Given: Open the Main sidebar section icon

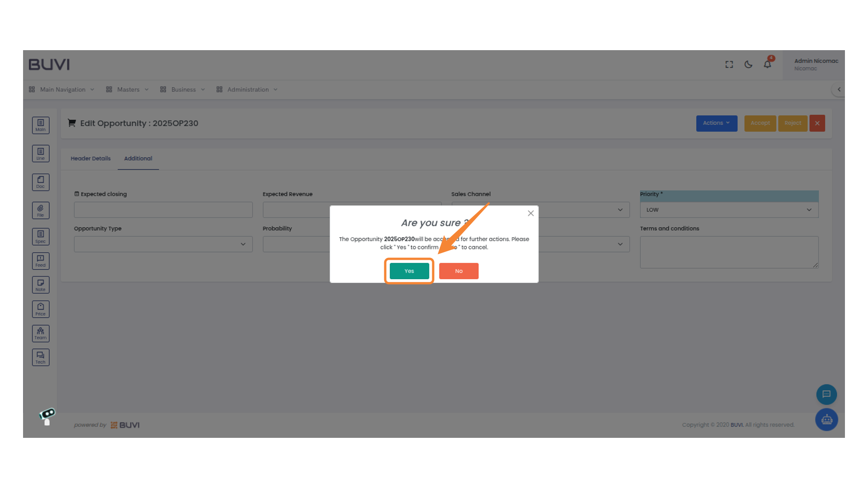Looking at the screenshot, I should [x=41, y=125].
